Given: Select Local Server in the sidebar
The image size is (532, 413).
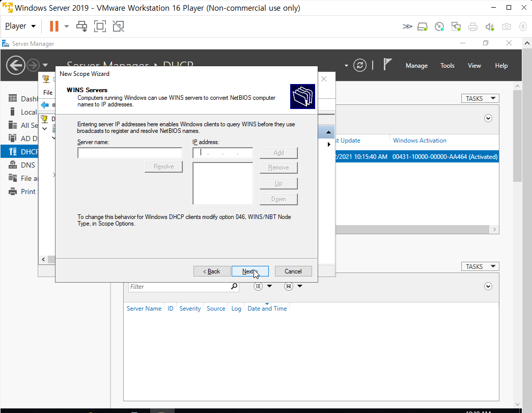Looking at the screenshot, I should tap(22, 112).
